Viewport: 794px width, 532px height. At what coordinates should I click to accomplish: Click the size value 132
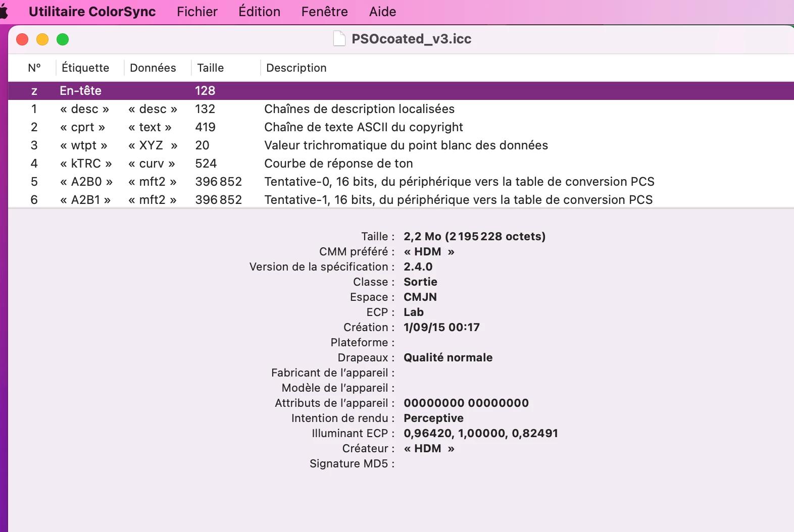click(x=205, y=109)
